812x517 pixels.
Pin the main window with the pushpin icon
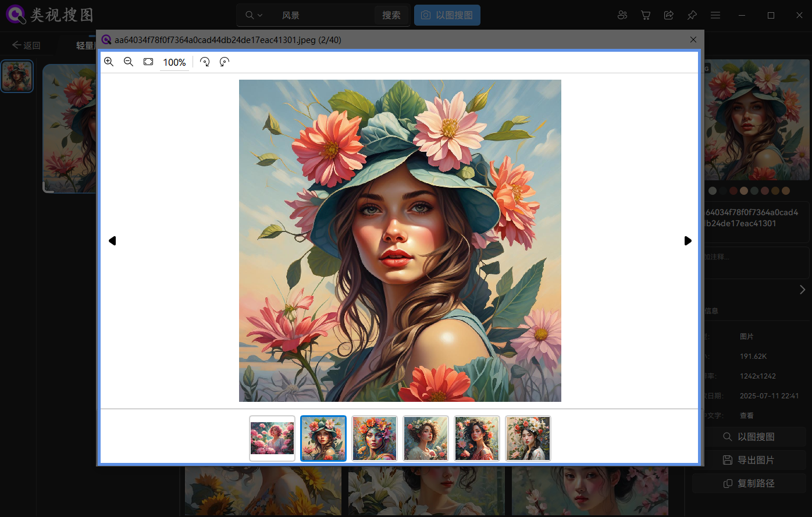692,15
